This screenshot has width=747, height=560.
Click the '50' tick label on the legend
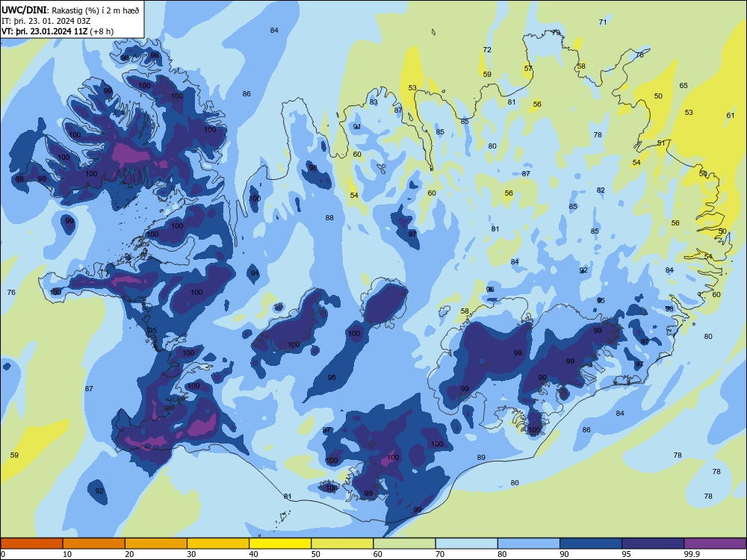pos(316,554)
